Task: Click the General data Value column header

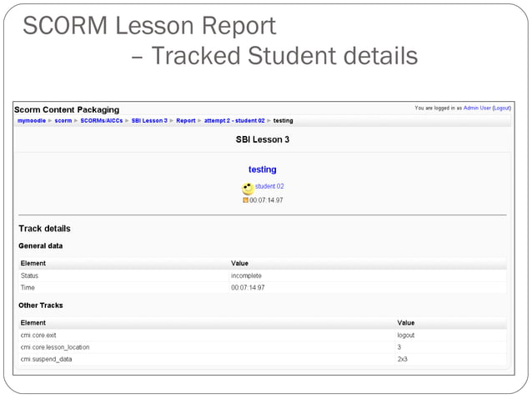Action: (239, 264)
